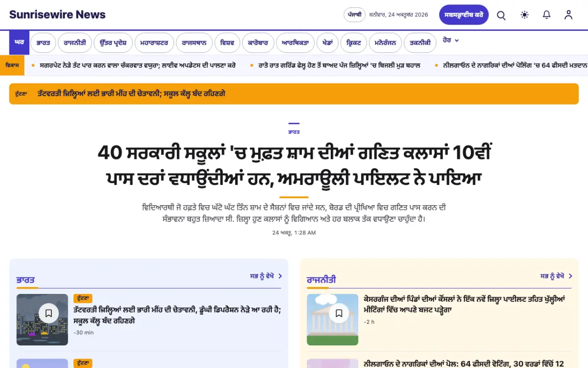Bookmark the heavy rain warning article

tap(49, 313)
